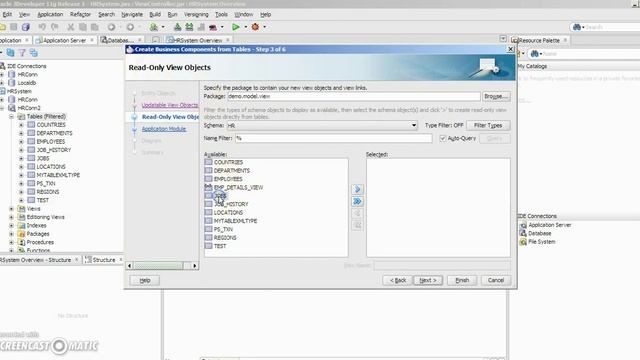This screenshot has height=360, width=640.
Task: Click the green Run arrow icon
Action: (236, 27)
